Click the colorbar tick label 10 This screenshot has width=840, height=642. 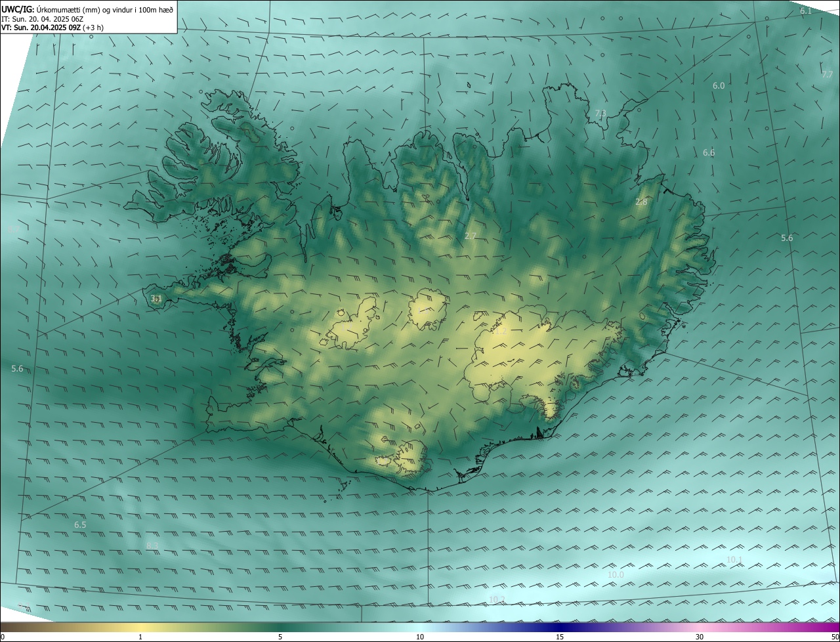(x=420, y=637)
